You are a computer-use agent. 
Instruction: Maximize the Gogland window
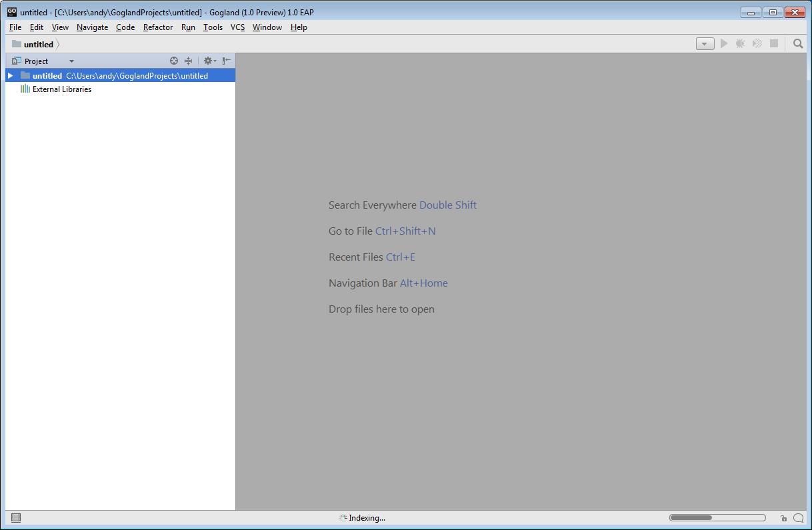coord(773,12)
